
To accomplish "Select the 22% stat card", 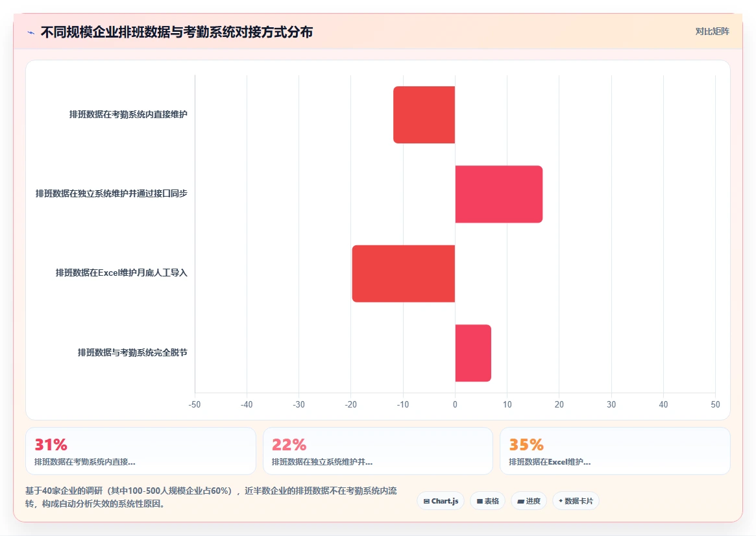I will (378, 451).
